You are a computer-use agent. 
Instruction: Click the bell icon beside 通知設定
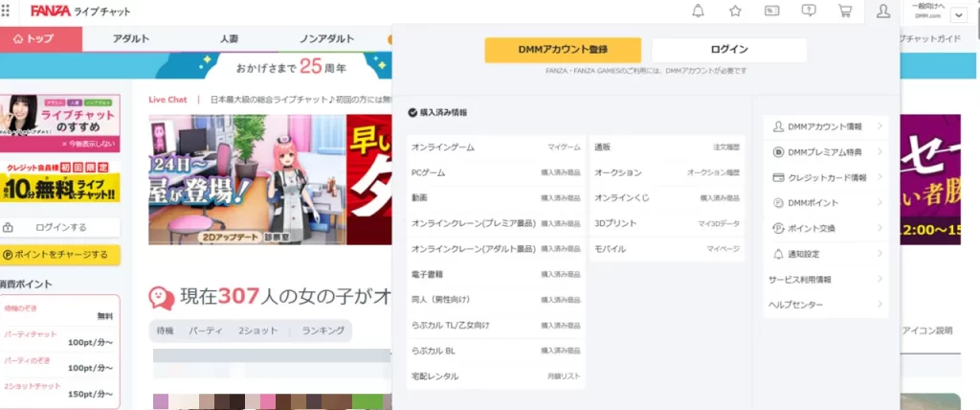pyautogui.click(x=778, y=254)
